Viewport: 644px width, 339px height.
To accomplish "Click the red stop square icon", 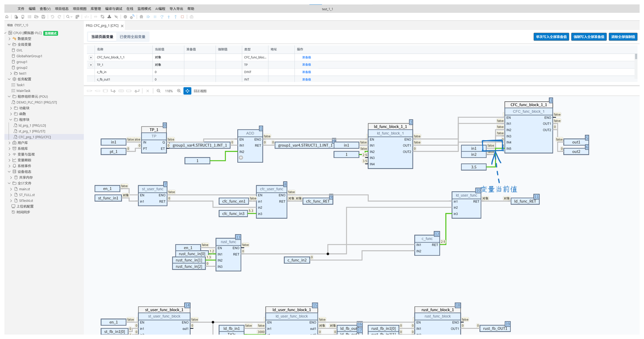I will pos(182,17).
